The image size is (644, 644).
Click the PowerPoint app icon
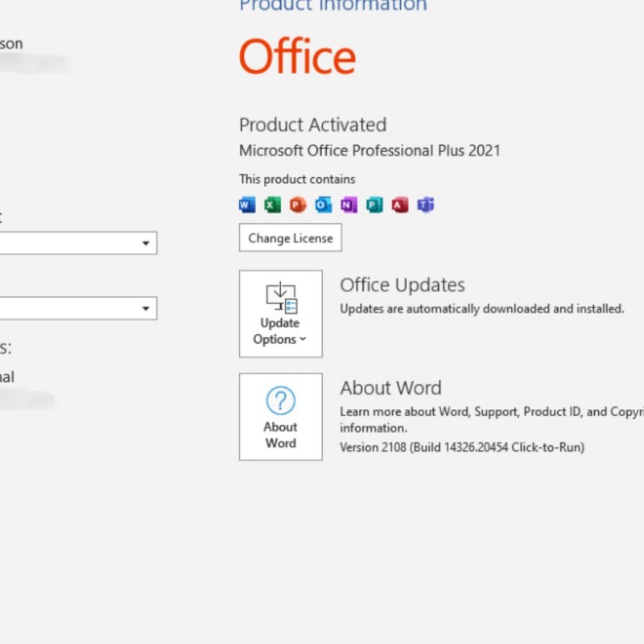(298, 204)
